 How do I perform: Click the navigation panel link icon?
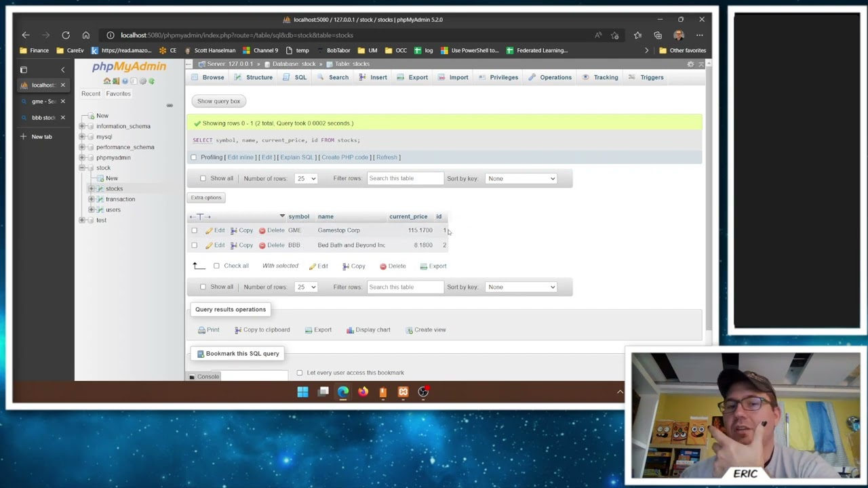tap(170, 105)
